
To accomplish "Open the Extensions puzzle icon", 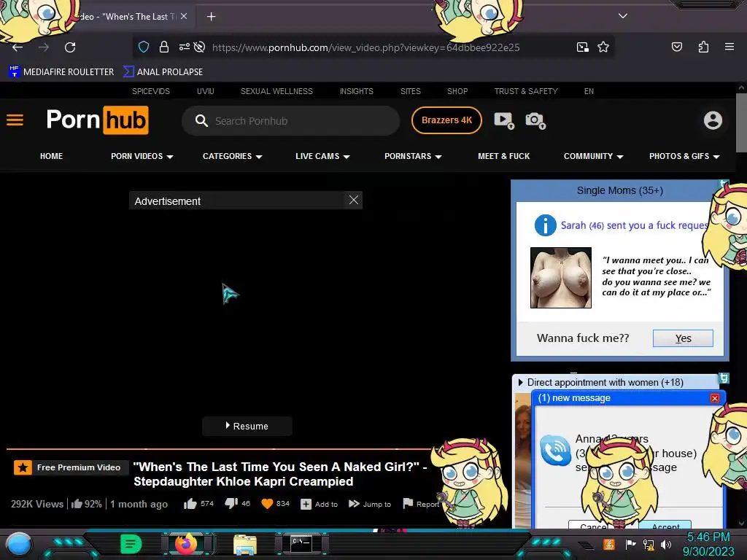I will click(703, 47).
